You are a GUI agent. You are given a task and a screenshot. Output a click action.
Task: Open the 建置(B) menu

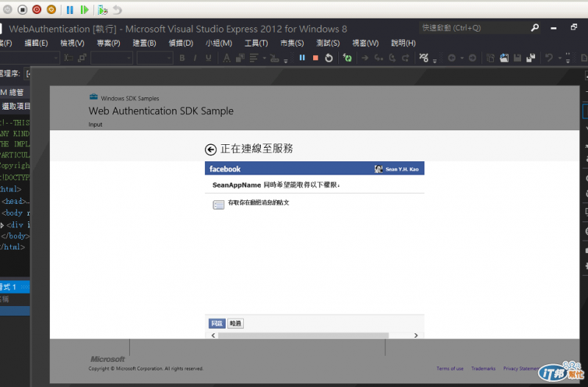point(144,43)
